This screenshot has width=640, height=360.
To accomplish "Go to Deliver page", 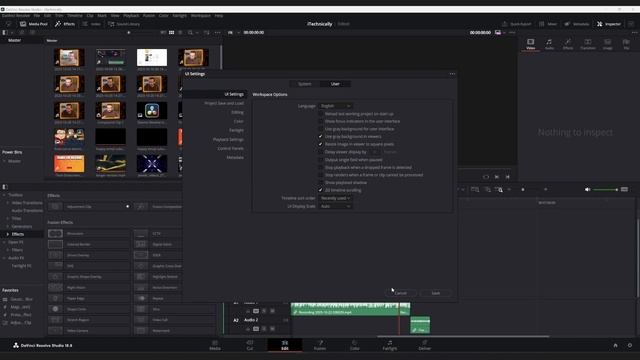I will point(424,345).
